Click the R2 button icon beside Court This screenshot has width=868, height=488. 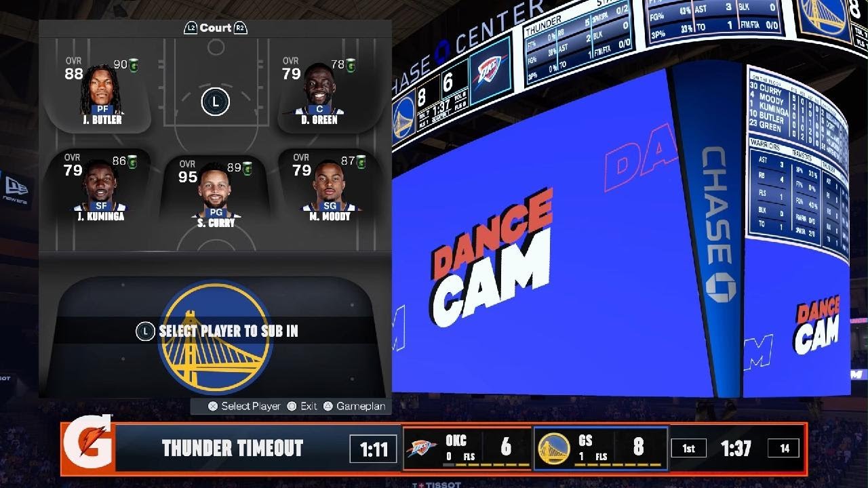pyautogui.click(x=240, y=28)
